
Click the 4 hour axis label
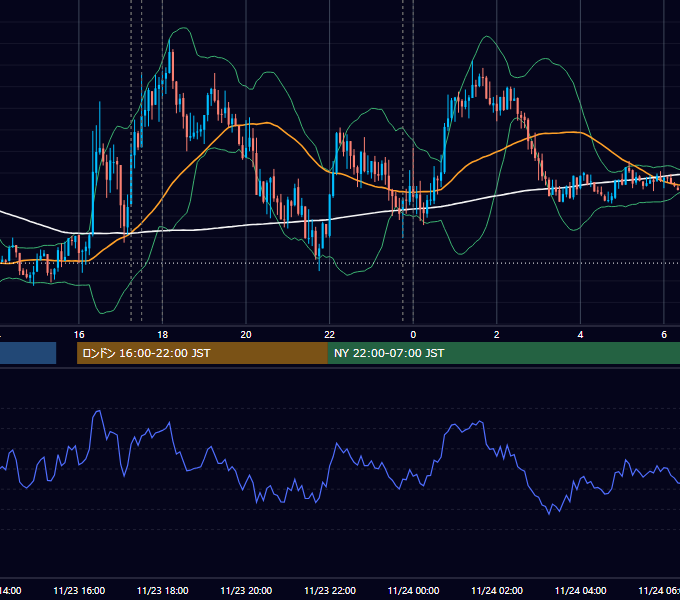[580, 334]
